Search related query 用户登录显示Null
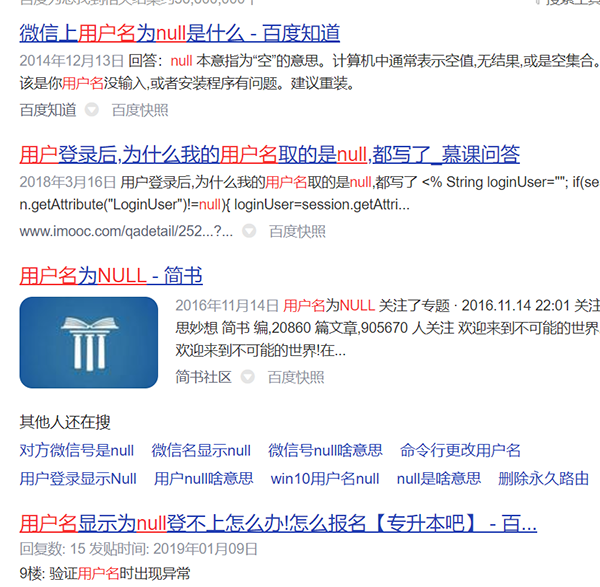This screenshot has width=600, height=587. 78,479
